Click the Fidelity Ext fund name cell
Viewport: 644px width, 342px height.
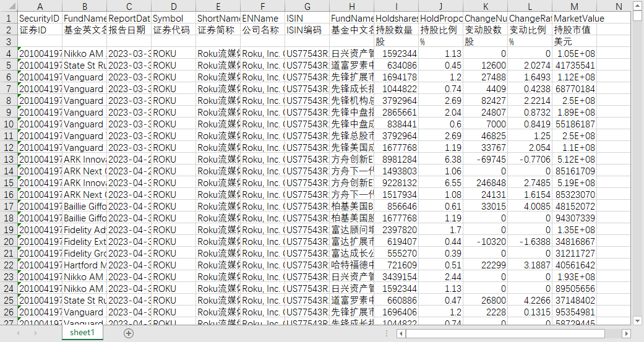pyautogui.click(x=85, y=241)
